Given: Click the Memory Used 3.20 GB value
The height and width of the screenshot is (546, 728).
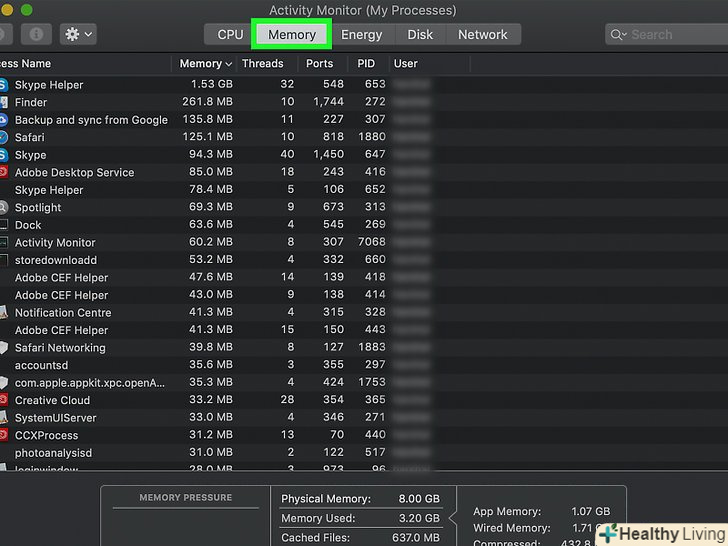Looking at the screenshot, I should tap(419, 518).
